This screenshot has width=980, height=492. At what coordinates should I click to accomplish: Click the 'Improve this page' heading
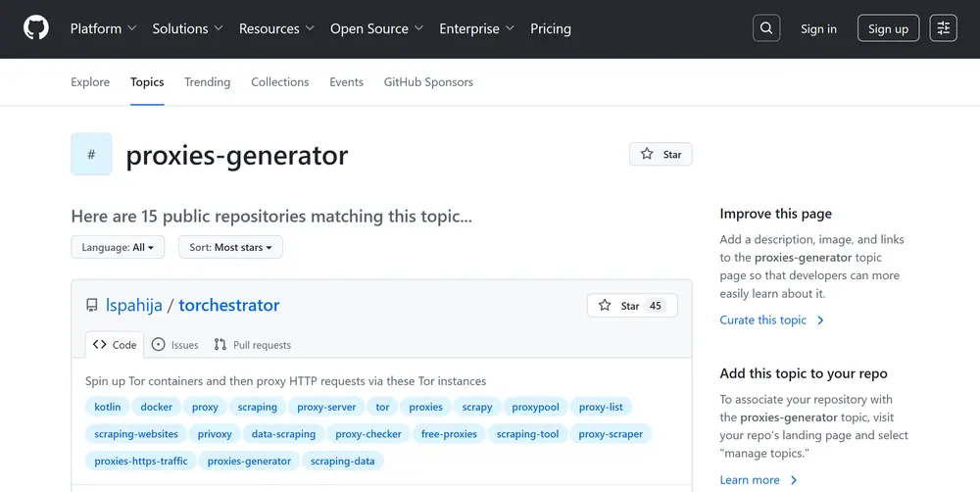(x=775, y=214)
